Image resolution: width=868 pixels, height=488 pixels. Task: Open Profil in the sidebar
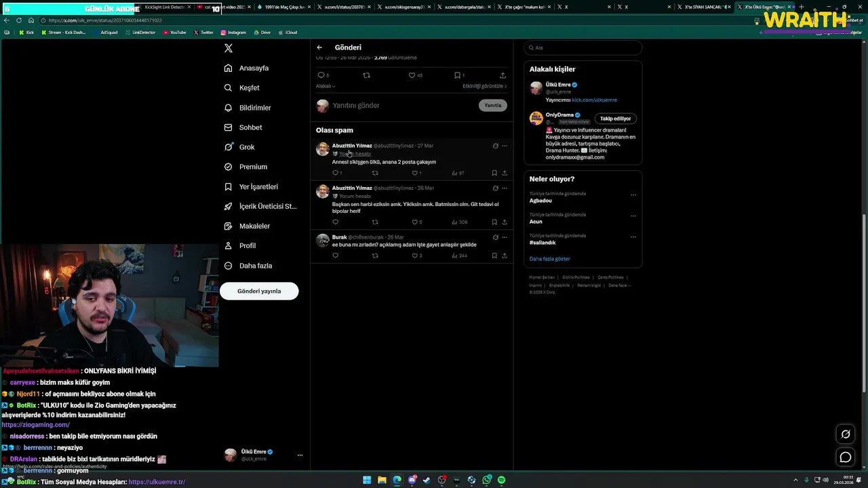tap(240, 245)
